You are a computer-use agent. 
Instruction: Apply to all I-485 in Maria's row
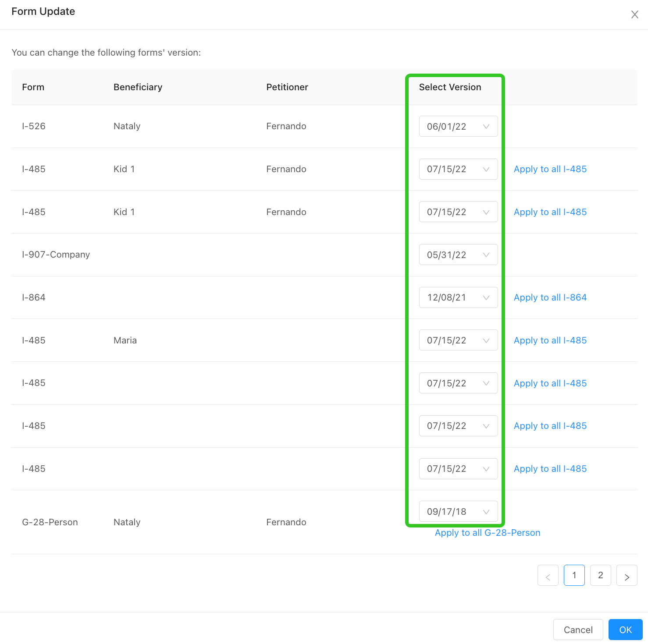coord(550,340)
